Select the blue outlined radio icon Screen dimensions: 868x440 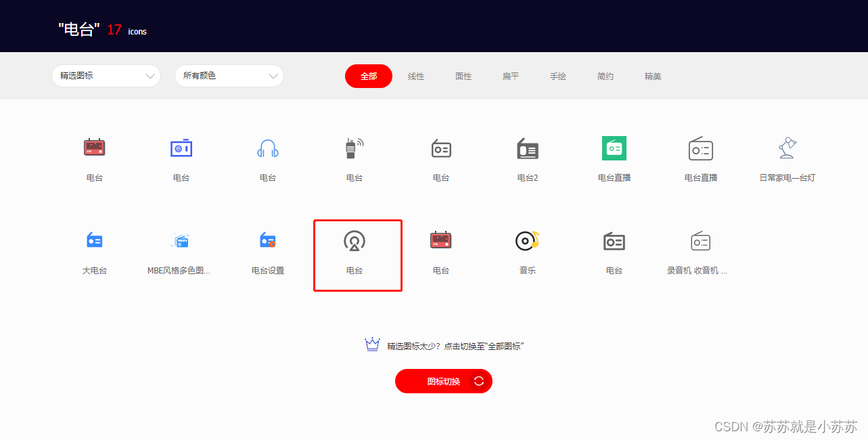(181, 148)
